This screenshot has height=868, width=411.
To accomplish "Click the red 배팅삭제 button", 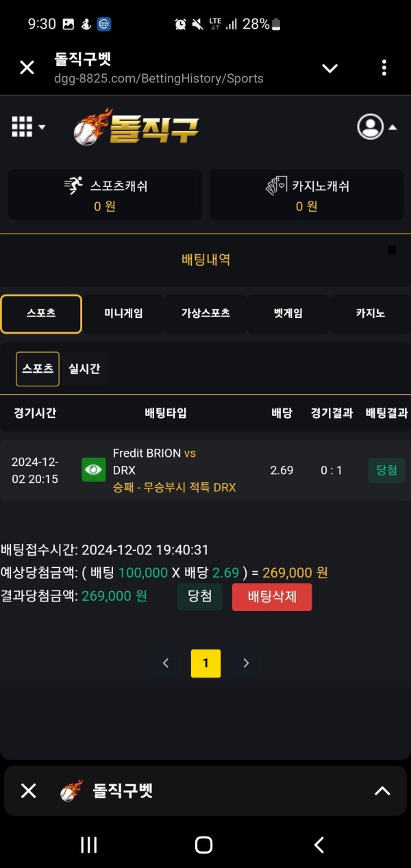I will pyautogui.click(x=272, y=597).
